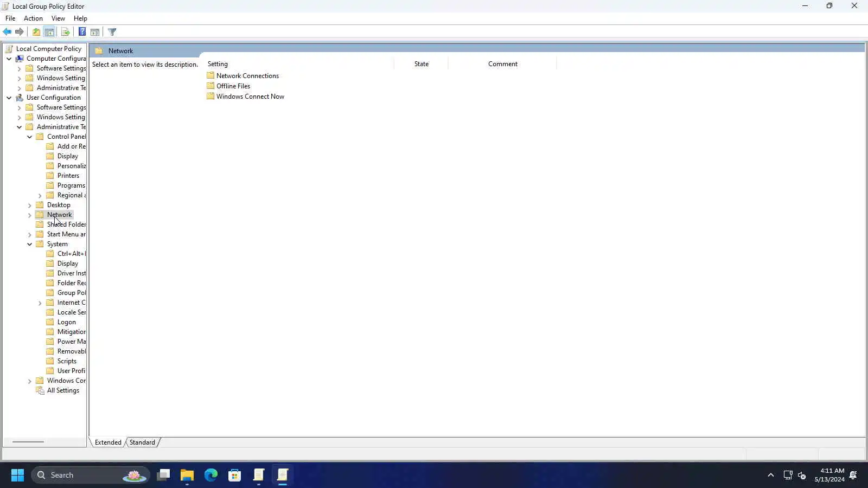
Task: Open the notification bell in the taskbar
Action: [x=853, y=475]
